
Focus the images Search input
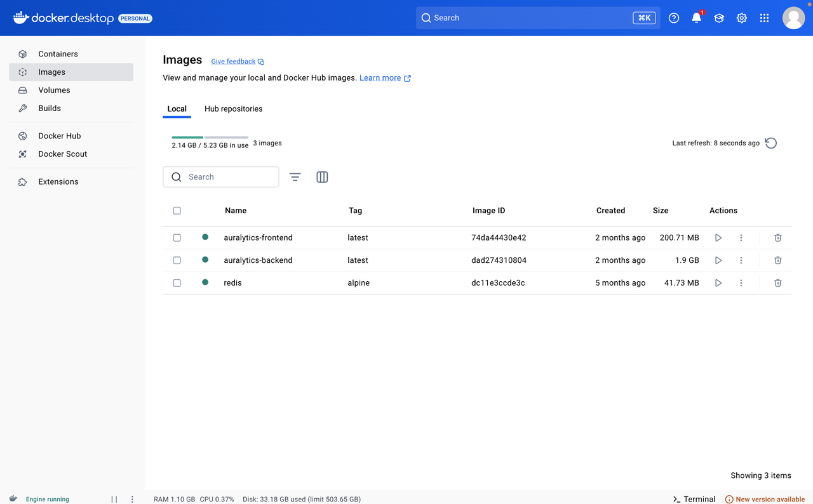pos(221,177)
